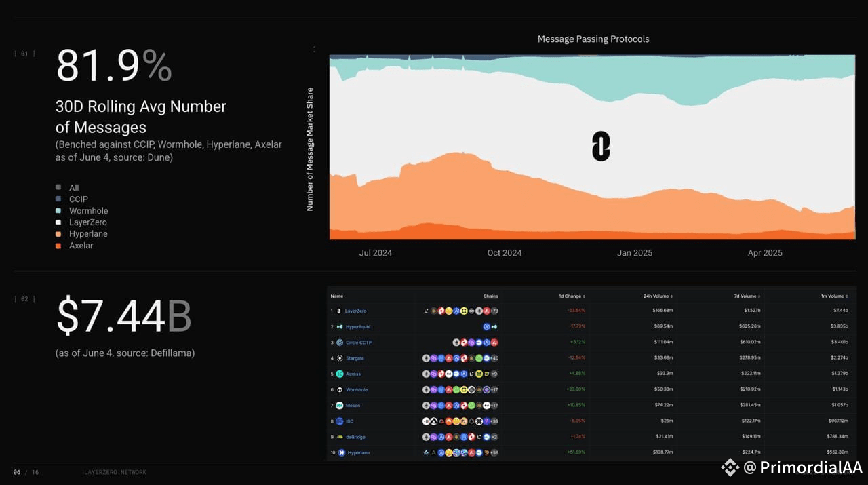Expand the +99 chains badge for IBC

click(494, 421)
